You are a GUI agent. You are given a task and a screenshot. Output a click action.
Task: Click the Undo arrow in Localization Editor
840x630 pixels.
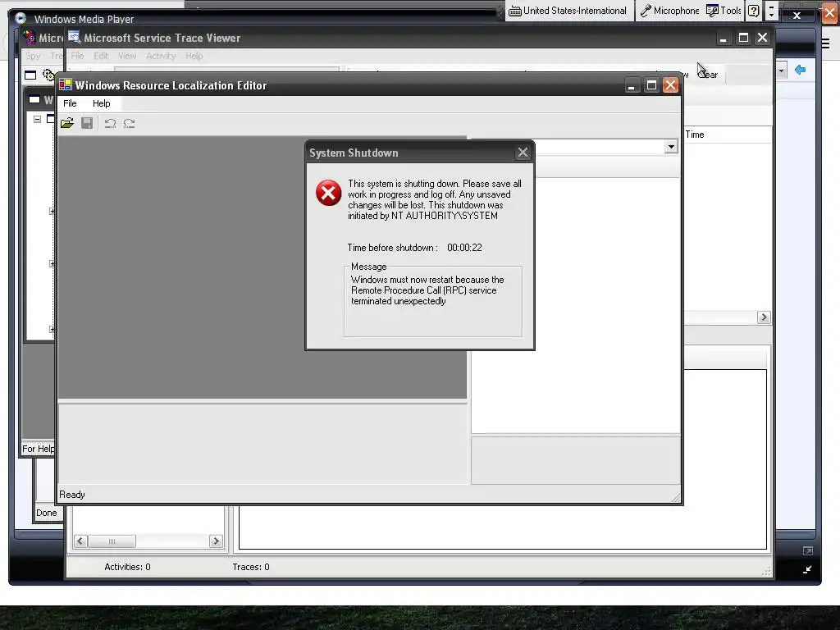(111, 123)
